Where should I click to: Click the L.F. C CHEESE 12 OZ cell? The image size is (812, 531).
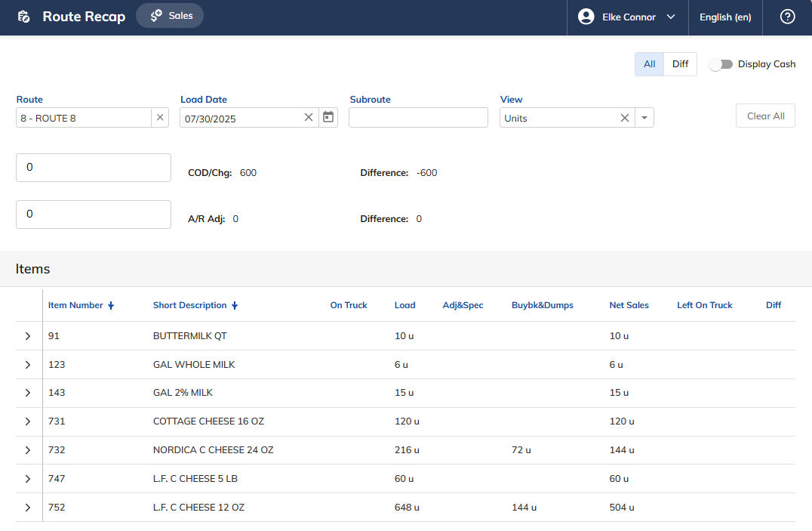coord(198,507)
